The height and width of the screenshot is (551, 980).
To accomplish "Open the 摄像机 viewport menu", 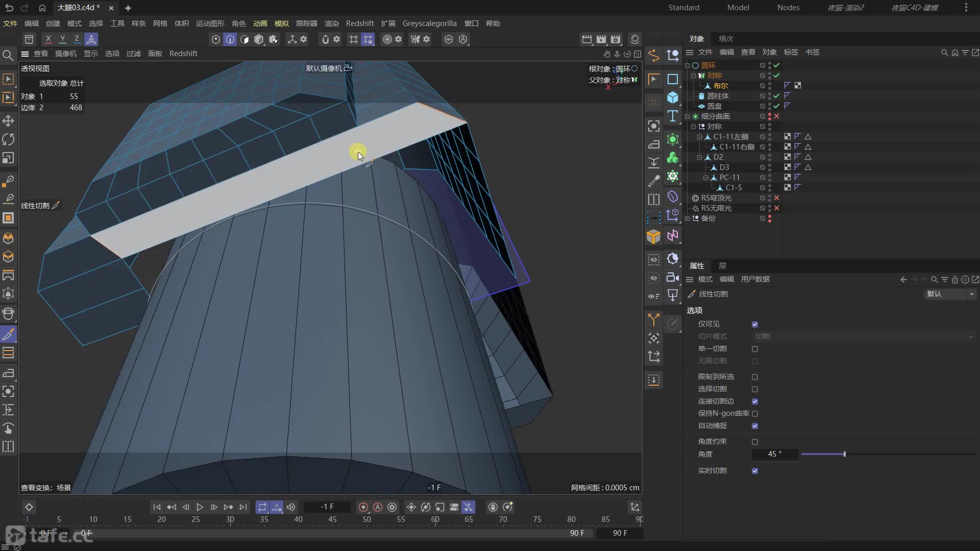I will pyautogui.click(x=65, y=54).
